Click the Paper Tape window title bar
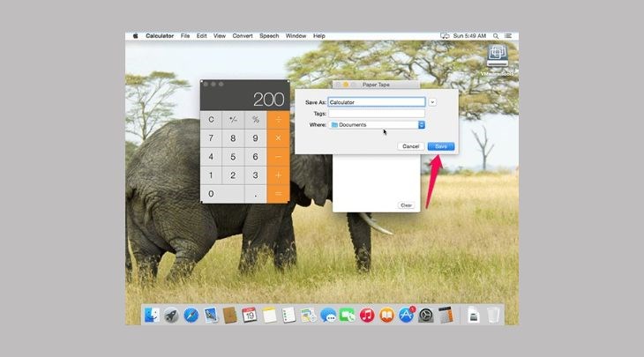The image size is (644, 357). click(x=376, y=85)
